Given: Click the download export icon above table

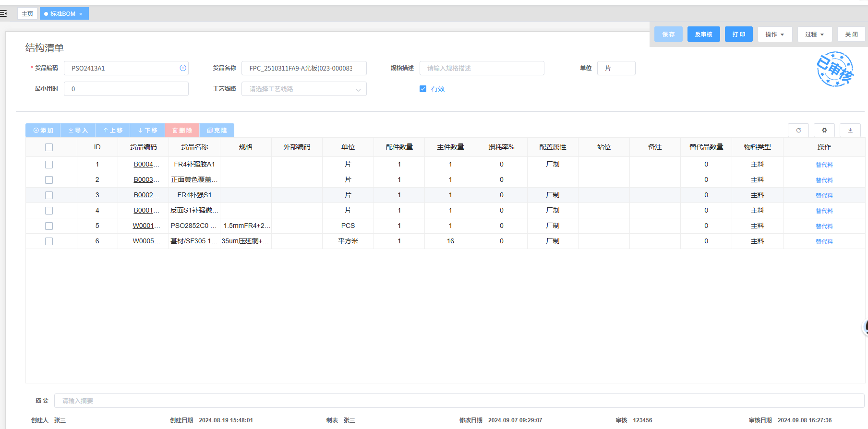Looking at the screenshot, I should (850, 130).
